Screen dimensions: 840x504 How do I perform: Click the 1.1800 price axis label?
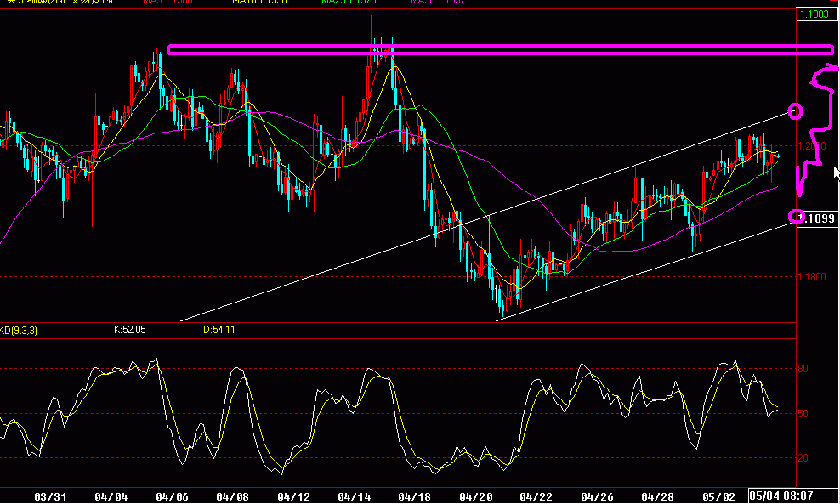click(812, 277)
